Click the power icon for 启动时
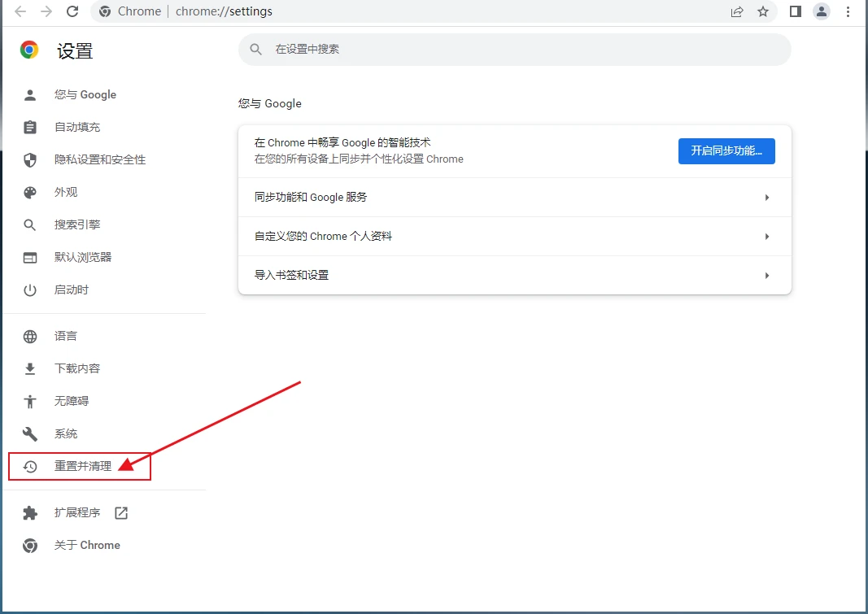This screenshot has width=868, height=614. (30, 290)
